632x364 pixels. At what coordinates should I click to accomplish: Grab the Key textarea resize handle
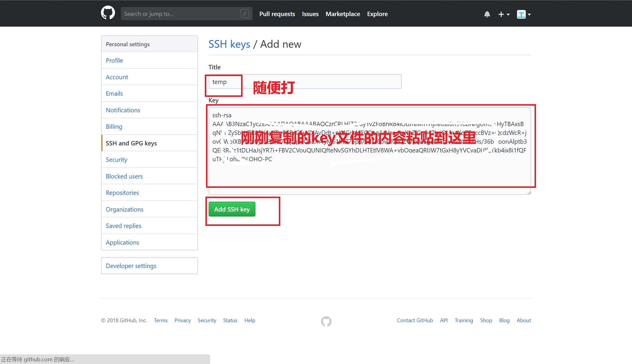click(x=529, y=193)
